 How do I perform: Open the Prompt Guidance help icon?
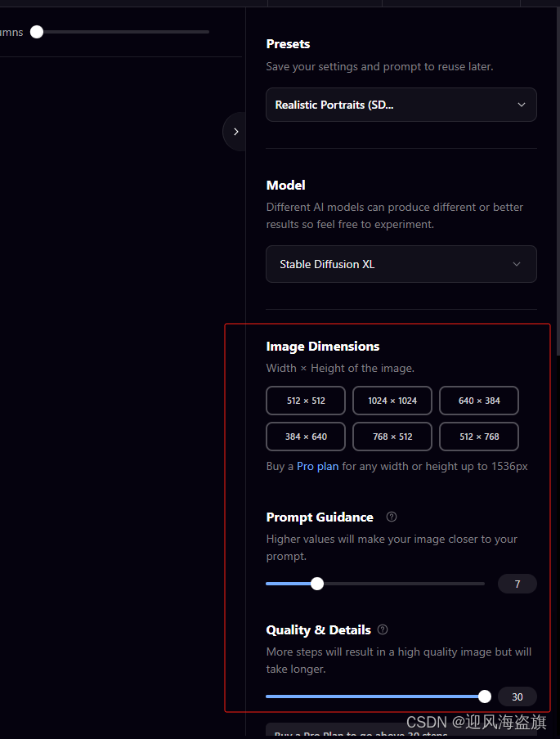[392, 517]
